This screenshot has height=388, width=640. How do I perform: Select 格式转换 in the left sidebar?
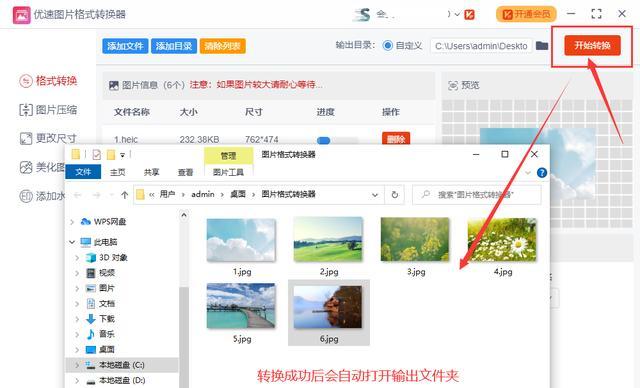(x=48, y=81)
